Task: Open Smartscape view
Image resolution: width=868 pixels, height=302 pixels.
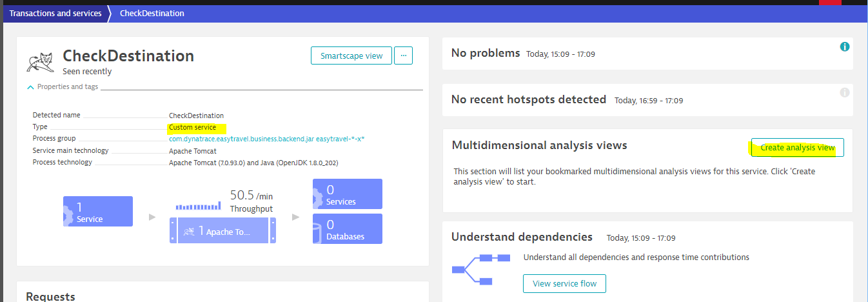Action: 350,55
